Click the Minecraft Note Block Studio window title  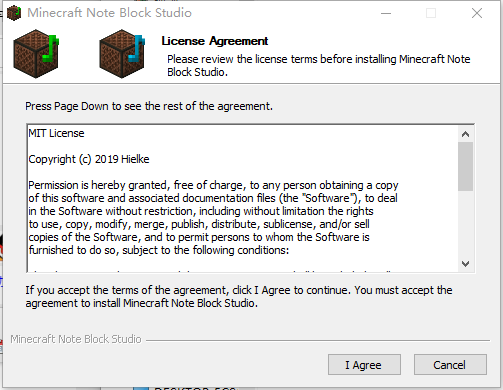[x=109, y=13]
